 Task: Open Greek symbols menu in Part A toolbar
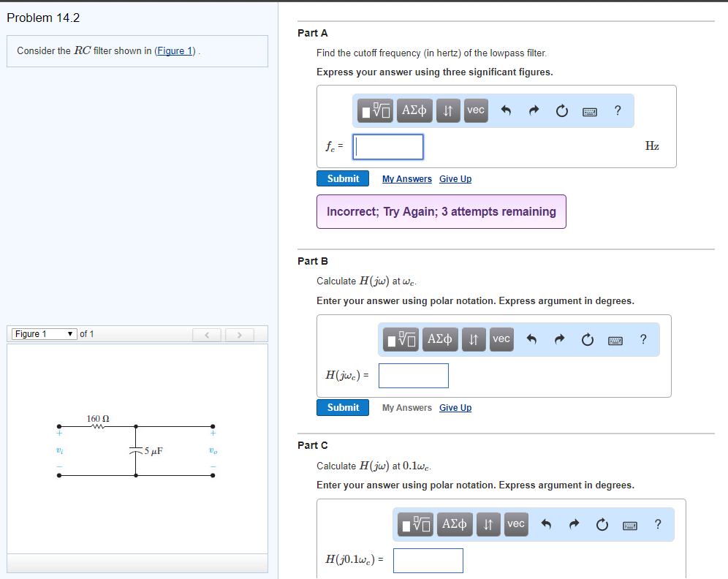tap(414, 110)
